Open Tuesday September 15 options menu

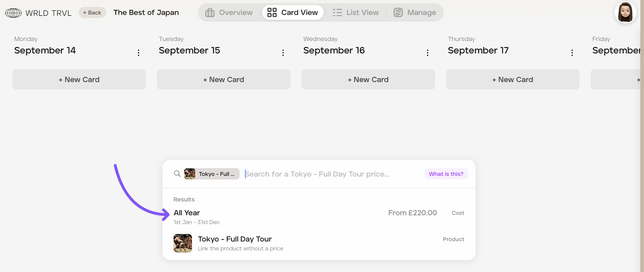[283, 53]
